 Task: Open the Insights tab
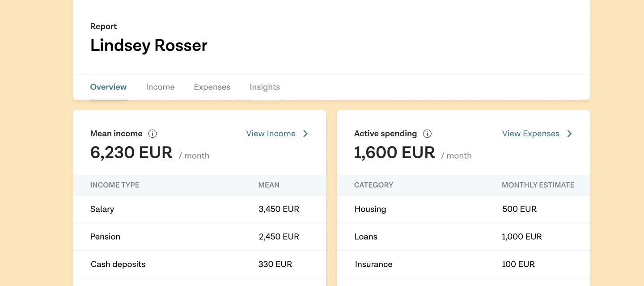[265, 87]
